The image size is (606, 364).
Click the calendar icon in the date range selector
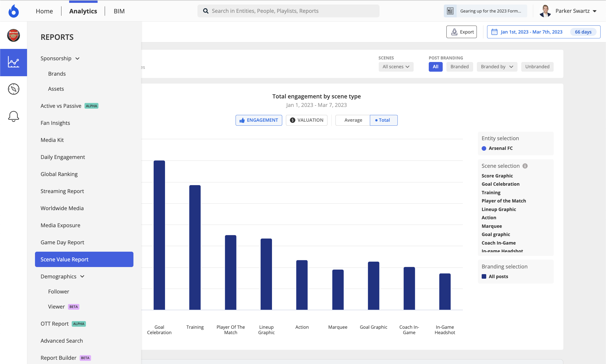[494, 32]
